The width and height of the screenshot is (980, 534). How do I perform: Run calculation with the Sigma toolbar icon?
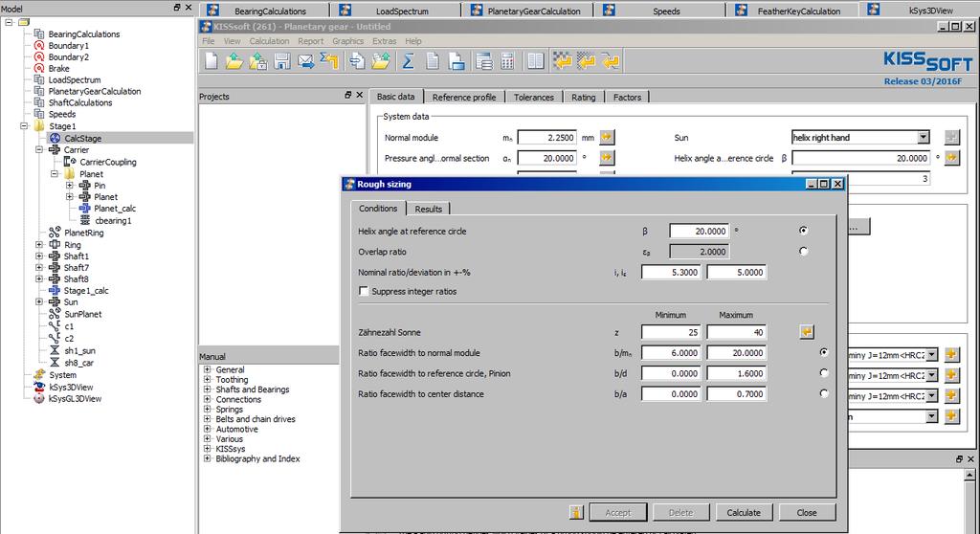pos(408,61)
